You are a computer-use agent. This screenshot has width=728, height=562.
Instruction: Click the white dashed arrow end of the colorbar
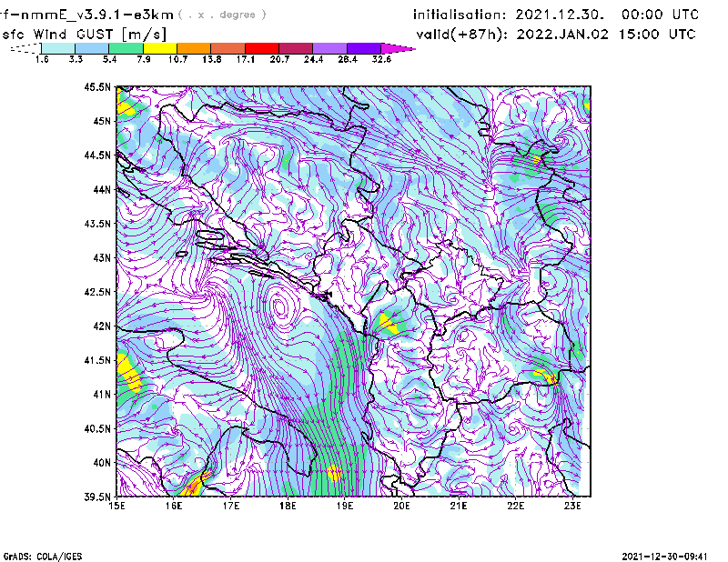[25, 48]
